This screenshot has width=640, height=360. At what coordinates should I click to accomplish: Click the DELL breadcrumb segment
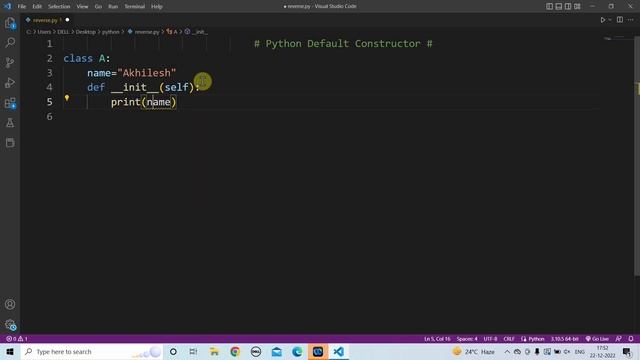tap(63, 32)
